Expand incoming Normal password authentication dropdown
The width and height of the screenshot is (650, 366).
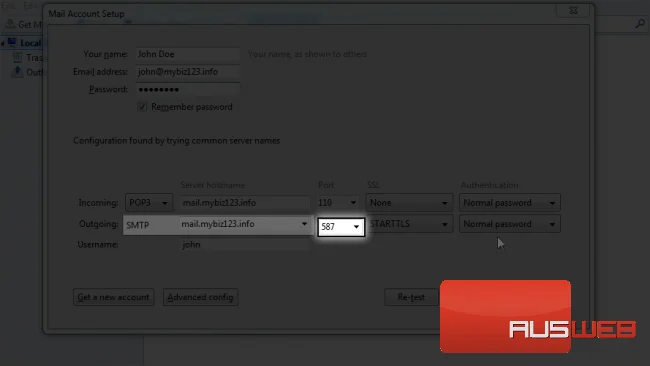pos(509,203)
